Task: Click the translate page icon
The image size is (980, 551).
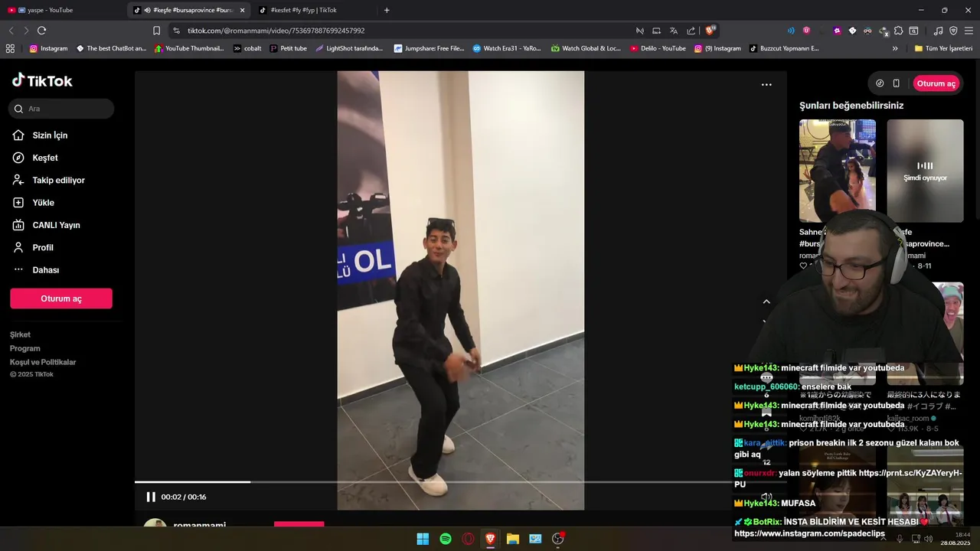Action: tap(674, 31)
